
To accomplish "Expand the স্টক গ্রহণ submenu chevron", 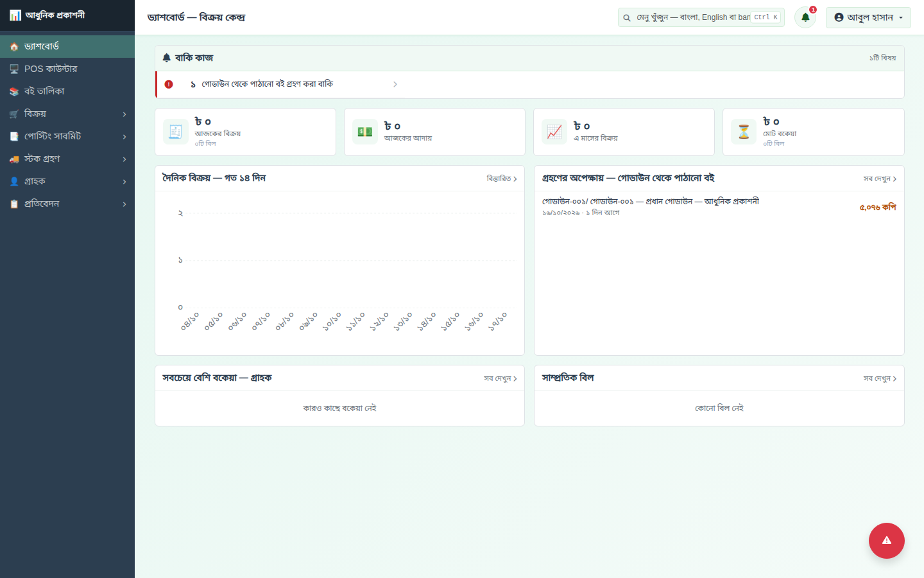I will (x=124, y=159).
